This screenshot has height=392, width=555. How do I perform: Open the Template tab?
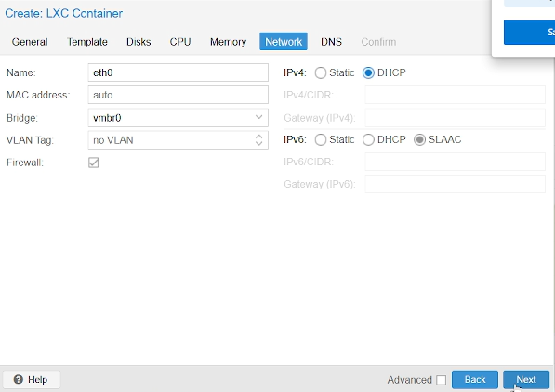coord(87,42)
